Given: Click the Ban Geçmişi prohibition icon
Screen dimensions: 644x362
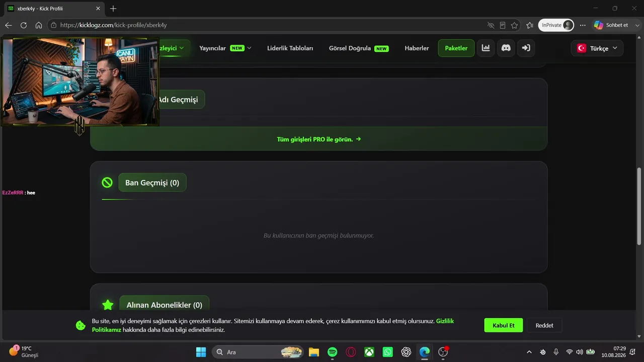Looking at the screenshot, I should (107, 183).
